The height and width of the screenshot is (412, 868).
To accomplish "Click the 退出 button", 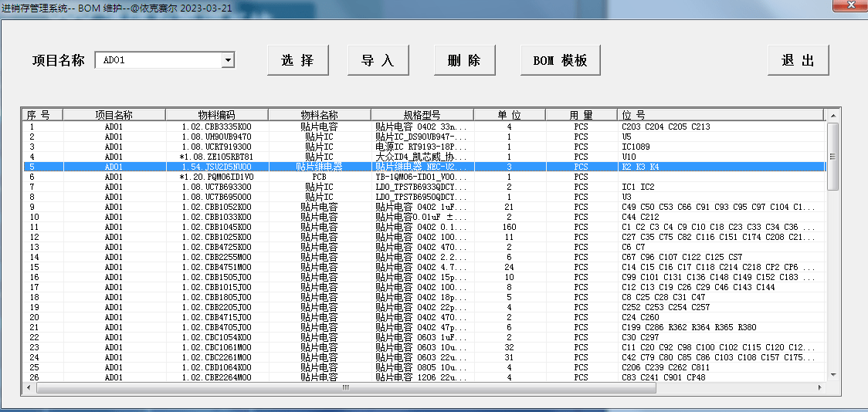I will 798,60.
